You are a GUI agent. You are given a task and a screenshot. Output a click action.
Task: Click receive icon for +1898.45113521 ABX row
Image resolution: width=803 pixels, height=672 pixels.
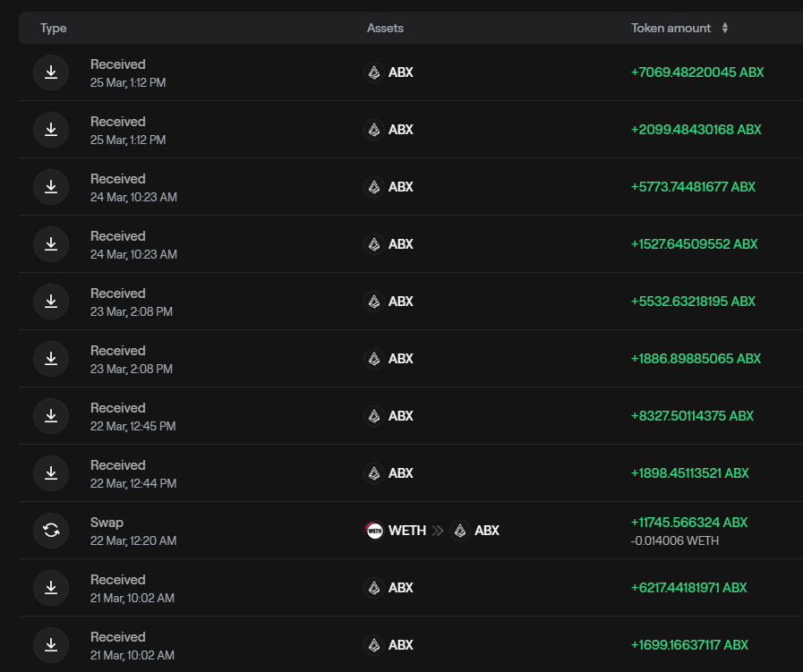tap(51, 473)
